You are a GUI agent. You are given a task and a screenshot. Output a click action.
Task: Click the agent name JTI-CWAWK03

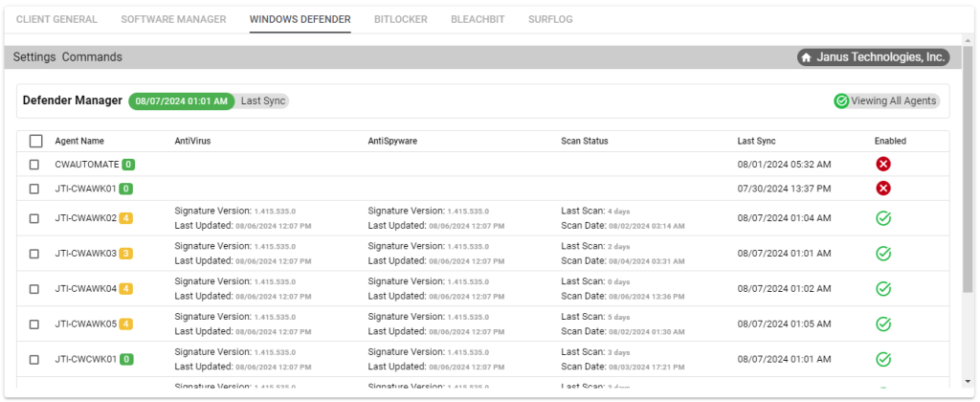(x=85, y=254)
